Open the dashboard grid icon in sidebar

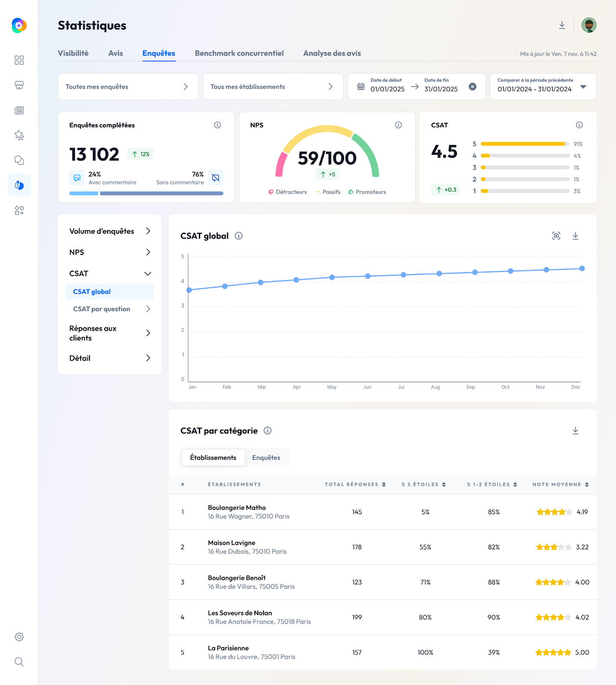pos(19,60)
